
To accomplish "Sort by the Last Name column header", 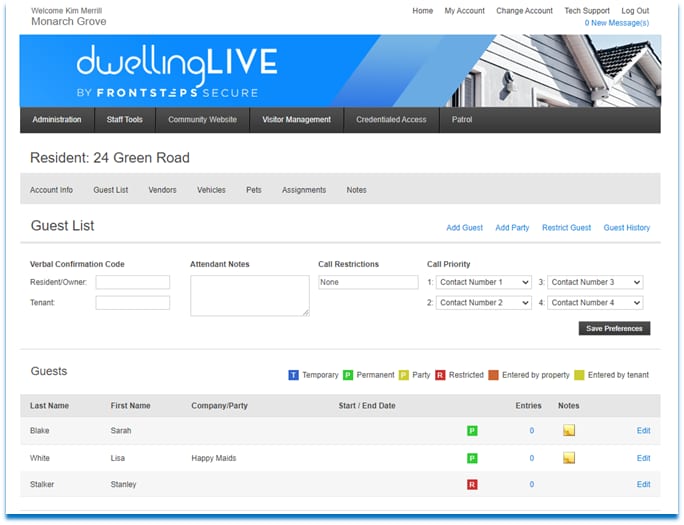I will point(49,406).
